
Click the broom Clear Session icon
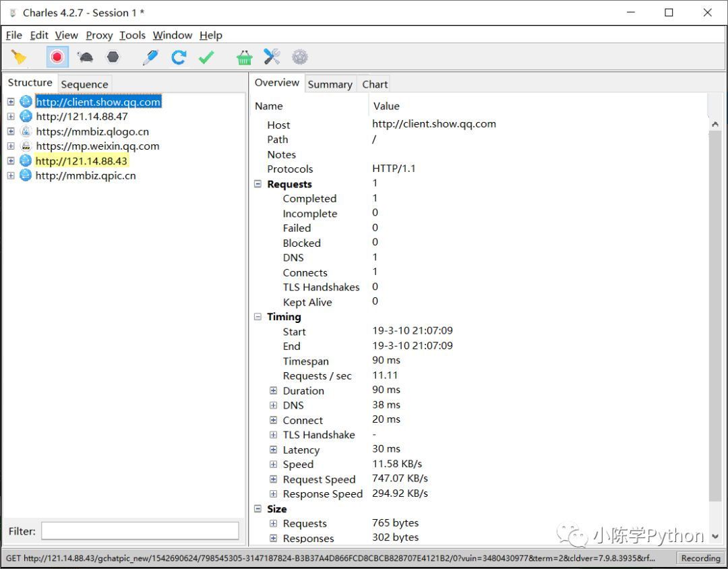pos(19,57)
